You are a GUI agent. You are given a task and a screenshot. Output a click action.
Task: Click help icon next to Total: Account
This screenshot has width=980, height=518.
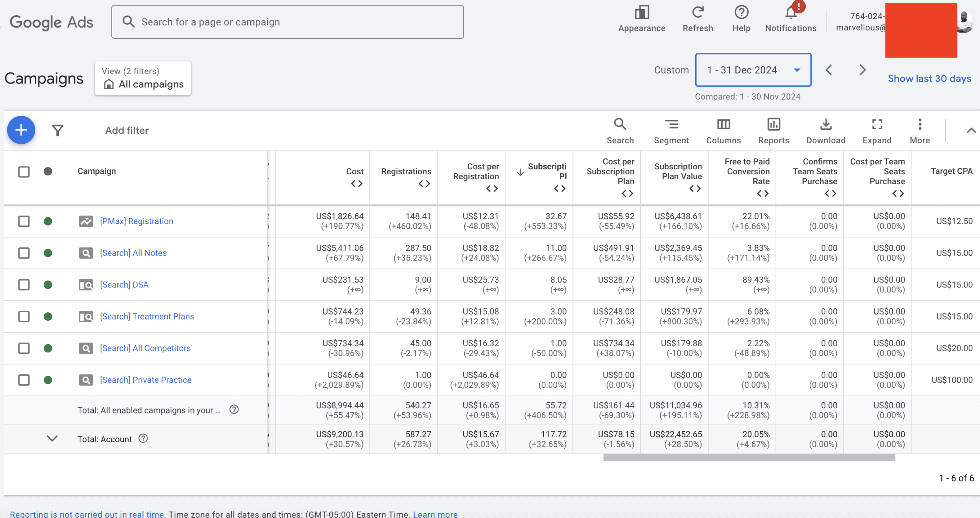click(143, 438)
